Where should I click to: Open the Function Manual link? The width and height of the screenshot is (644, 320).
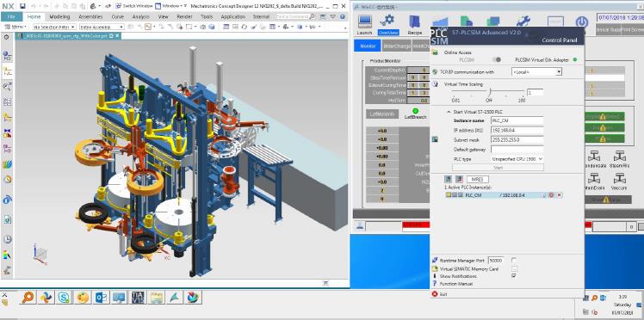click(456, 284)
